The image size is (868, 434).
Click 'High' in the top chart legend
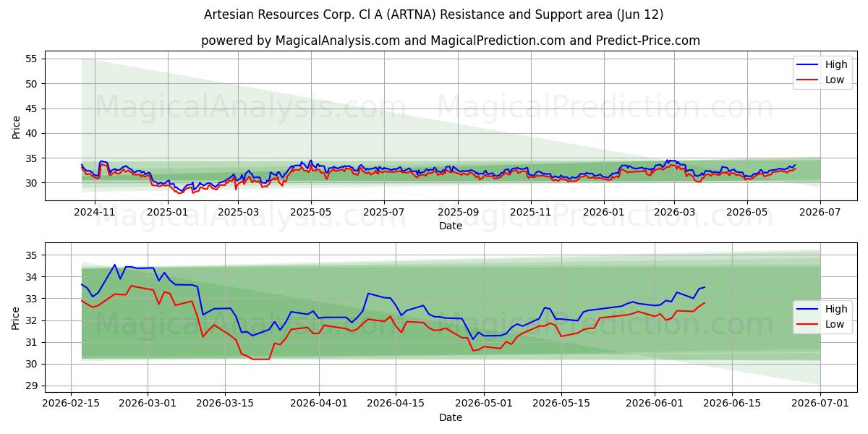click(836, 64)
